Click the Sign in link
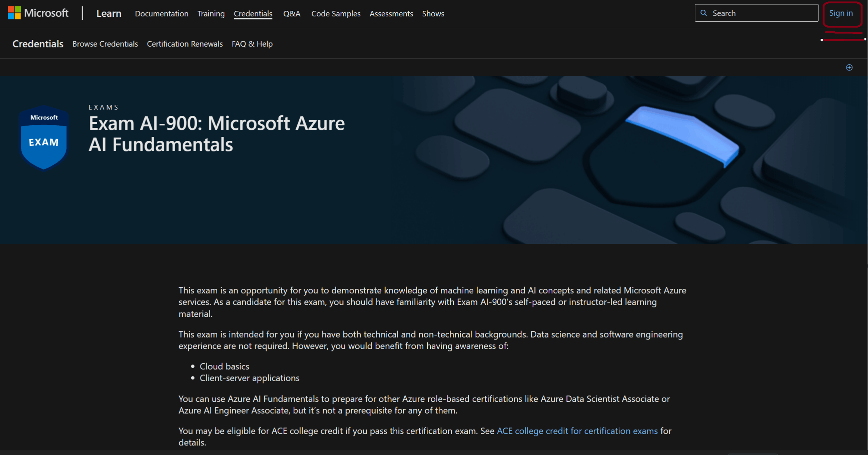The height and width of the screenshot is (455, 868). click(x=841, y=13)
